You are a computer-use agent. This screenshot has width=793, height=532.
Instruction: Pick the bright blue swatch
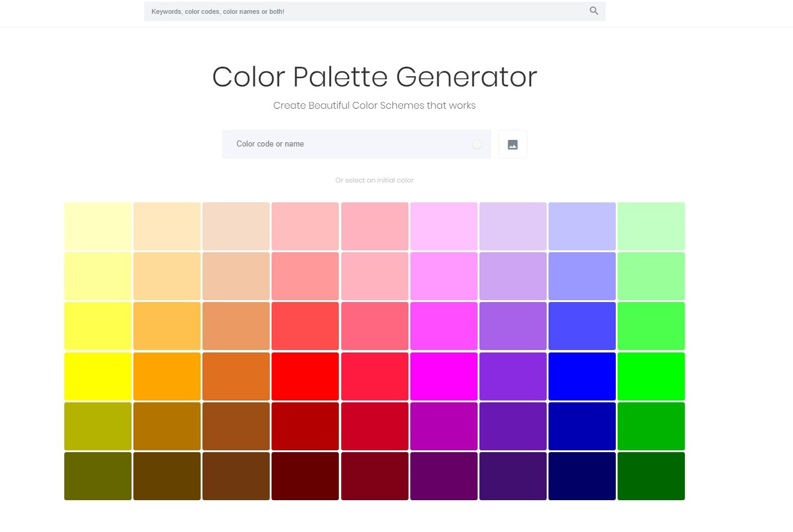tap(582, 376)
